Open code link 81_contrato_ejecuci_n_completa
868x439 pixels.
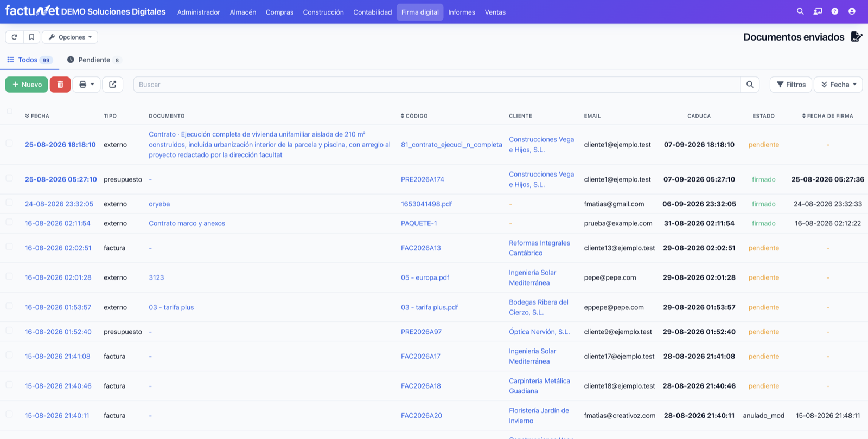pyautogui.click(x=451, y=145)
